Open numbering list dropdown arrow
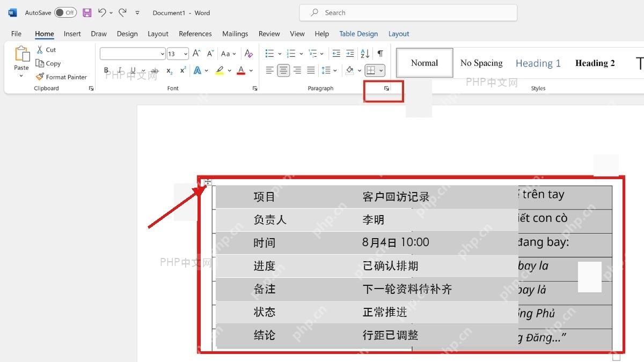 (301, 54)
